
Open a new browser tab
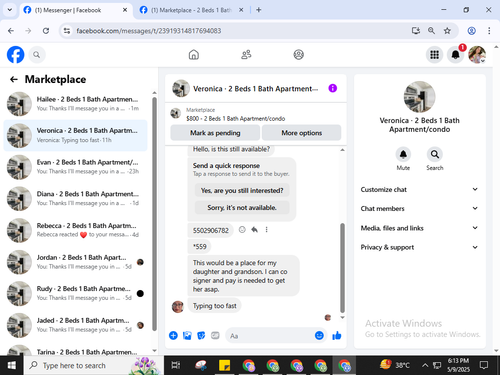[x=259, y=10]
